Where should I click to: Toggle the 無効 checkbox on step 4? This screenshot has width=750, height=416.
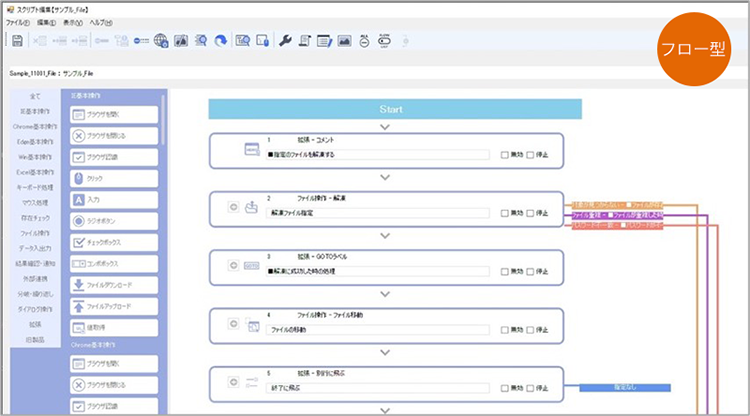click(505, 329)
